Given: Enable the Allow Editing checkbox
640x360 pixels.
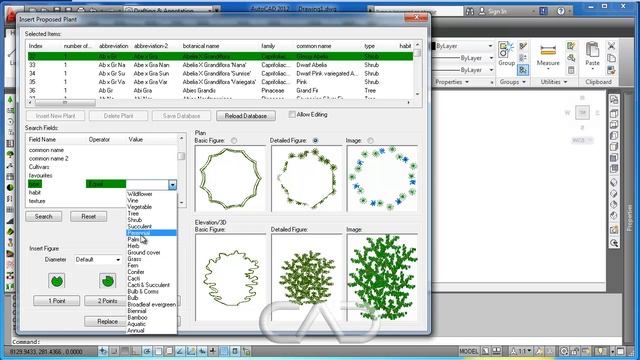Looking at the screenshot, I should click(x=292, y=115).
